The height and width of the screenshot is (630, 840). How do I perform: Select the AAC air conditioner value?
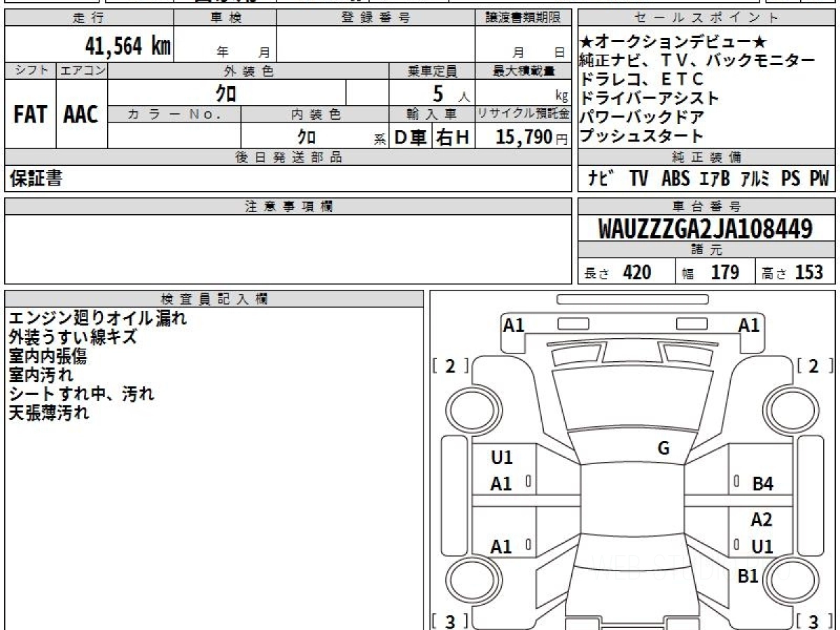click(81, 114)
